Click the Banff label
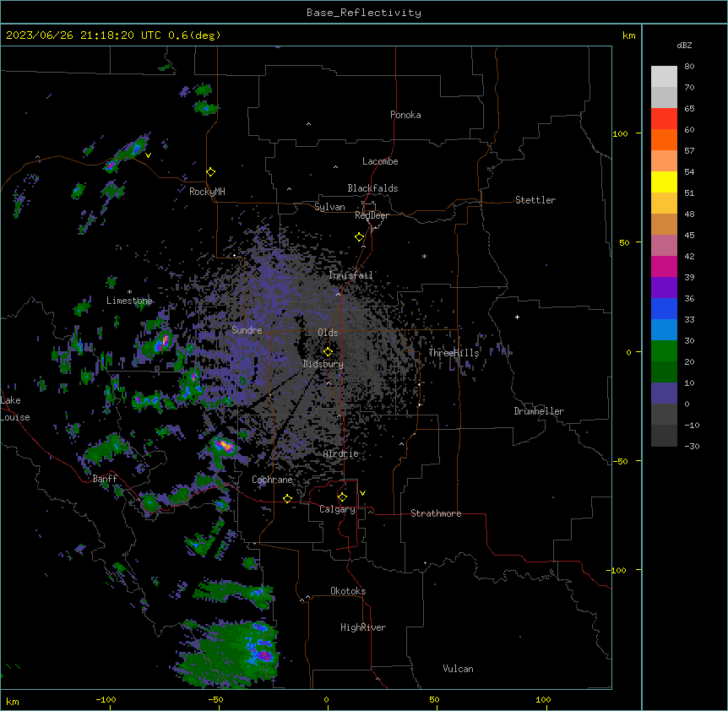Image resolution: width=728 pixels, height=711 pixels. click(105, 479)
